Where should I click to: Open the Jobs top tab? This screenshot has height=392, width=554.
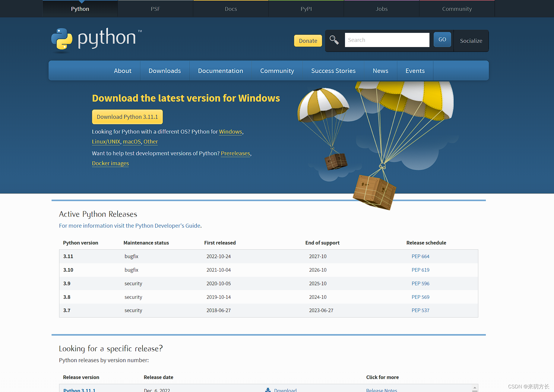(381, 9)
